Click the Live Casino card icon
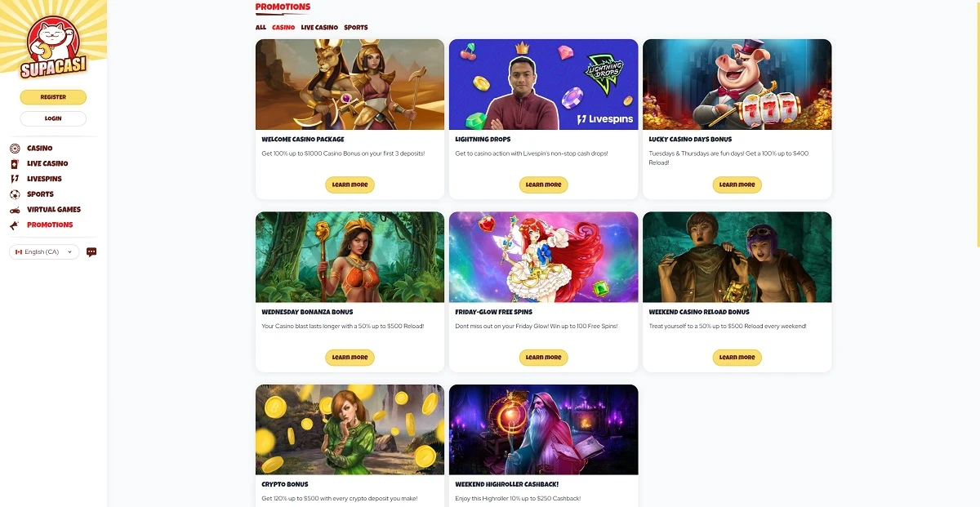 [x=15, y=163]
